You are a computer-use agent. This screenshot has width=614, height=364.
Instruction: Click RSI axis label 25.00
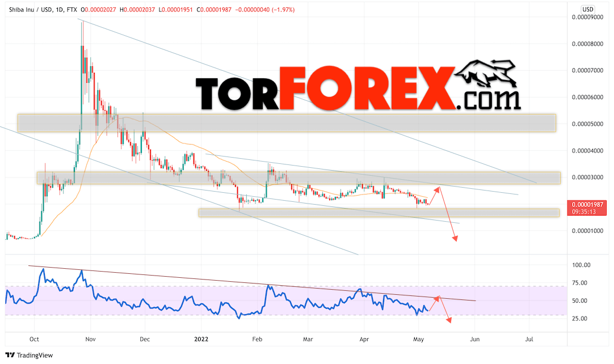[x=579, y=318]
